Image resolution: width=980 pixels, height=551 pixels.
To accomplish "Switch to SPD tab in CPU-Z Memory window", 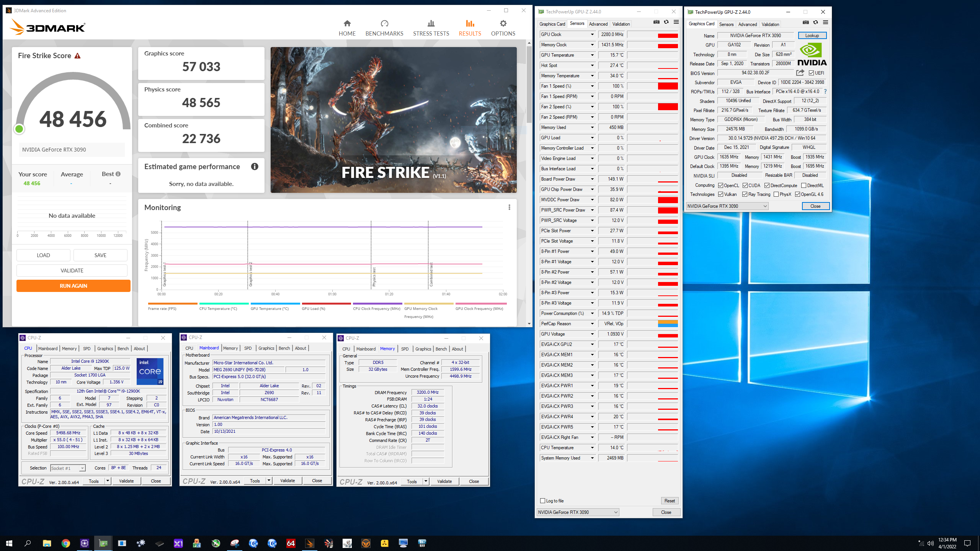I will 405,349.
